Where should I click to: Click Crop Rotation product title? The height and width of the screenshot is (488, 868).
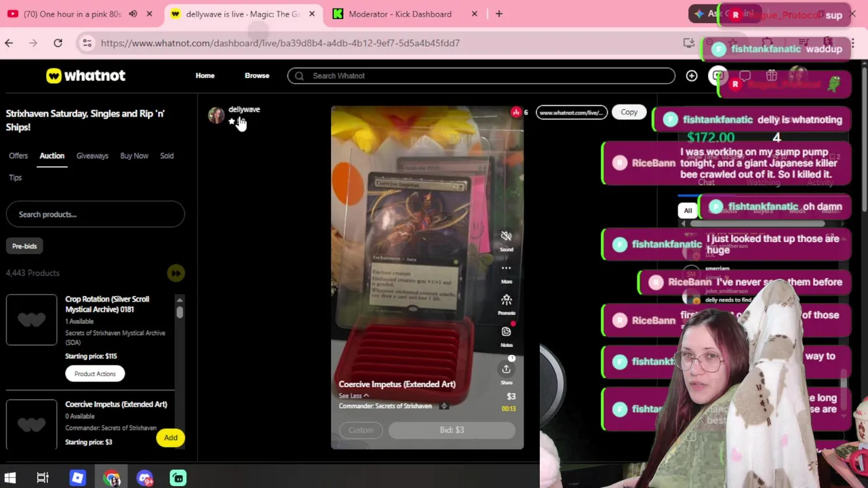click(107, 304)
